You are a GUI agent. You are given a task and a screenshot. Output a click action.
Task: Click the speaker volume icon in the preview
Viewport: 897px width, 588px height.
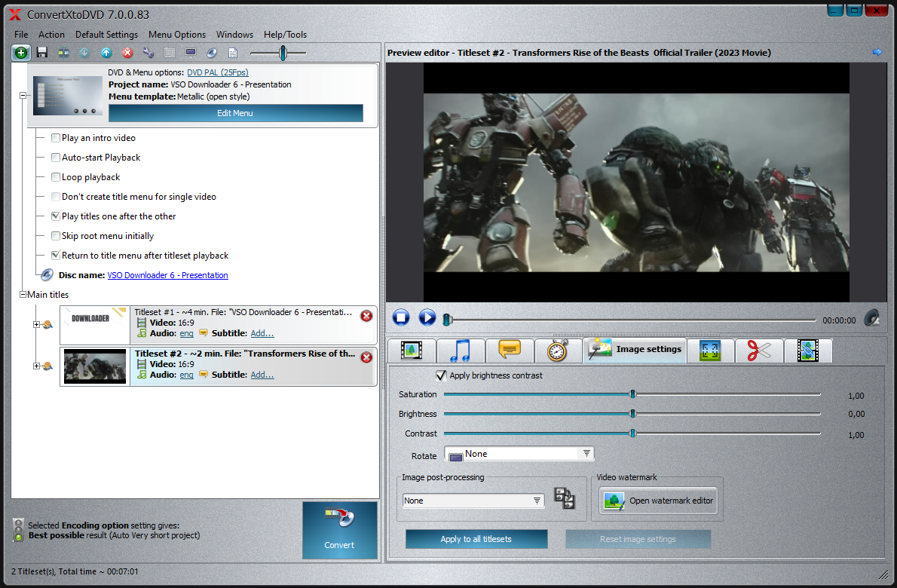click(871, 318)
